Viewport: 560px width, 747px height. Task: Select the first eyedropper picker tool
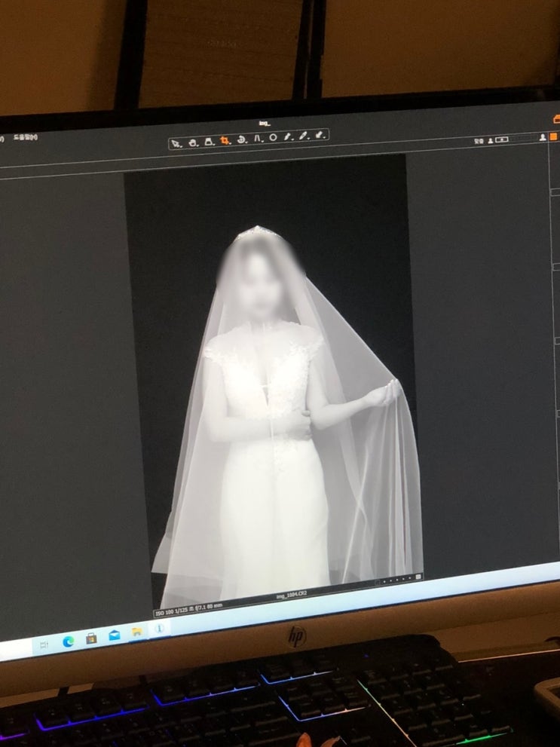coord(288,137)
